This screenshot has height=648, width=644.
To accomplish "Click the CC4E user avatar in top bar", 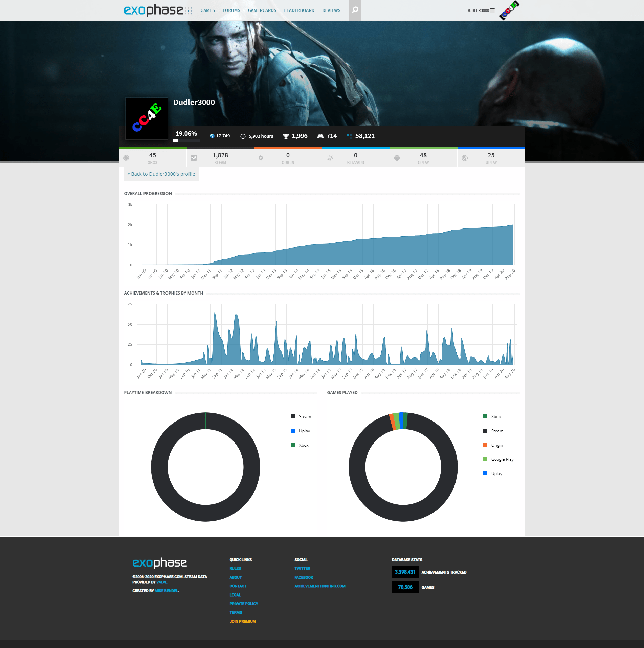I will tap(509, 10).
